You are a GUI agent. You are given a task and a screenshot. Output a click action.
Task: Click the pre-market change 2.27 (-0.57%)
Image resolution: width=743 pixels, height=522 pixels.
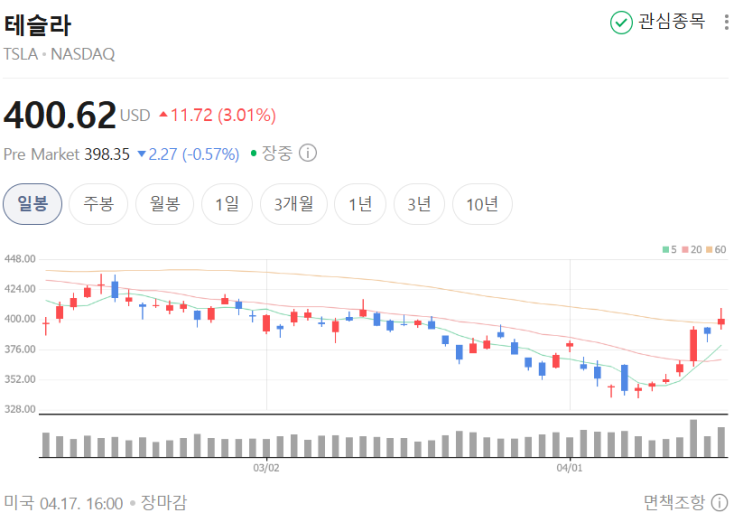click(x=189, y=154)
